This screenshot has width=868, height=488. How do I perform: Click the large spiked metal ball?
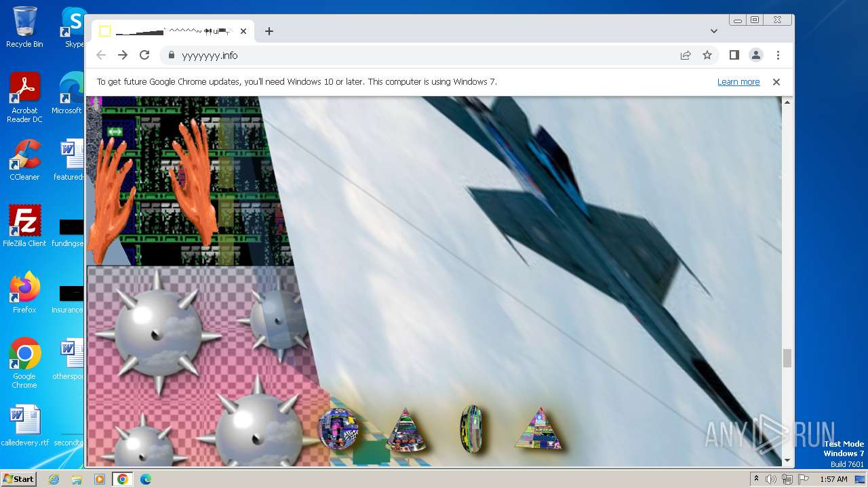tap(157, 332)
